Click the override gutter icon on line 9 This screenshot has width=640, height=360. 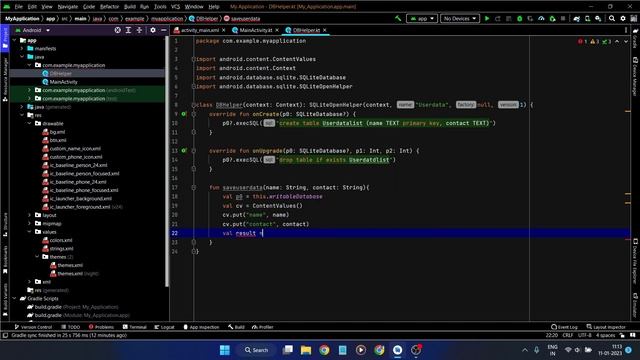click(184, 114)
